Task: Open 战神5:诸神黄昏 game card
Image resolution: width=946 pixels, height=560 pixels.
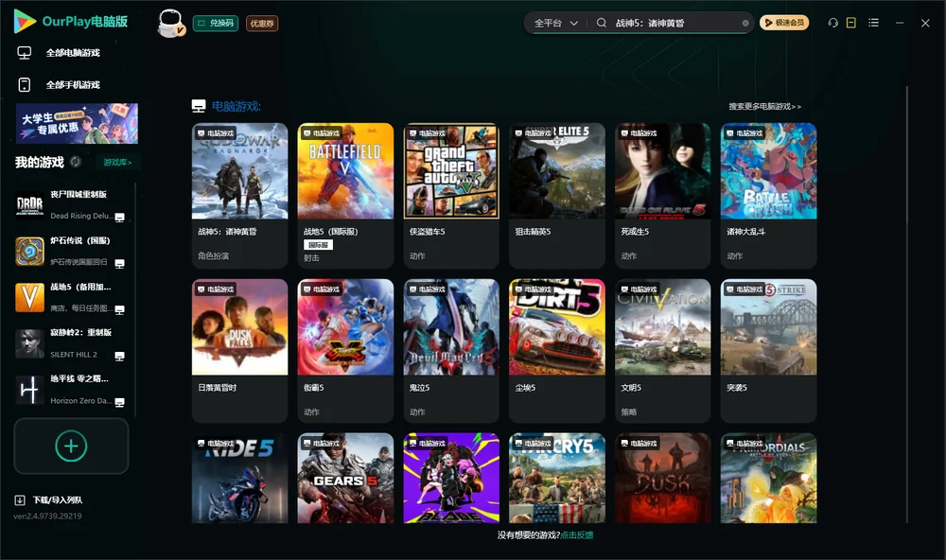Action: [x=239, y=196]
